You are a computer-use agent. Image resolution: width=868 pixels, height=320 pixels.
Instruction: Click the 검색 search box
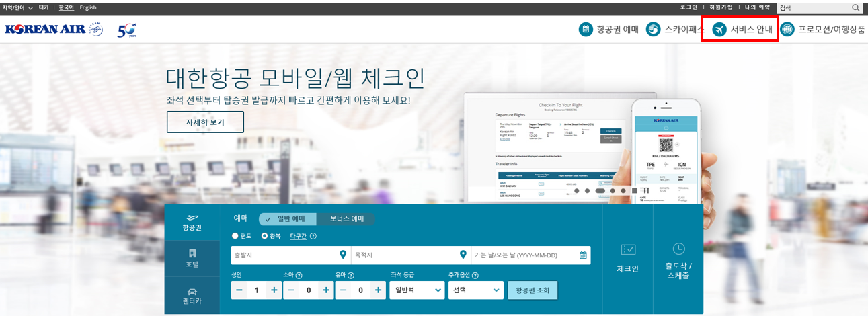pos(820,7)
